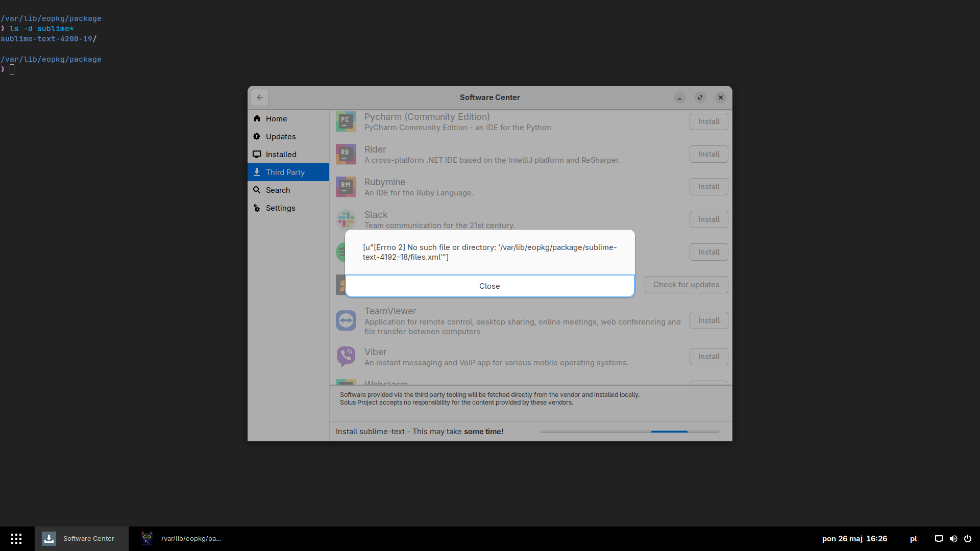Click the third party disclaimer text
Image resolution: width=980 pixels, height=551 pixels.
coord(489,398)
